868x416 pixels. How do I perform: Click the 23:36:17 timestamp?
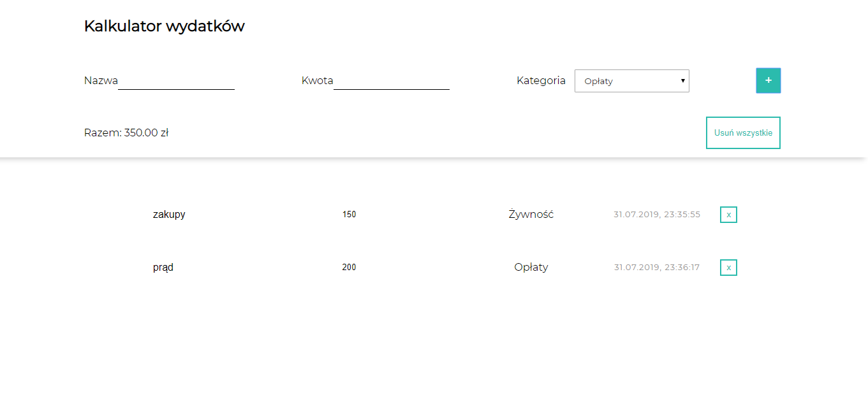[x=657, y=268]
